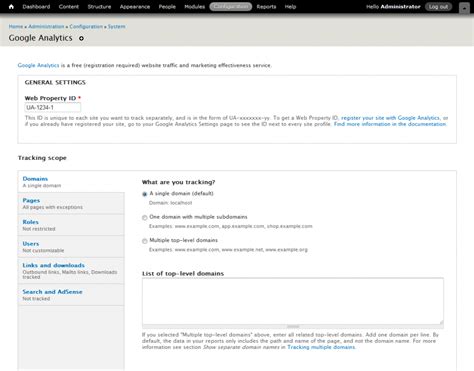Click the Administrator user link

point(400,7)
